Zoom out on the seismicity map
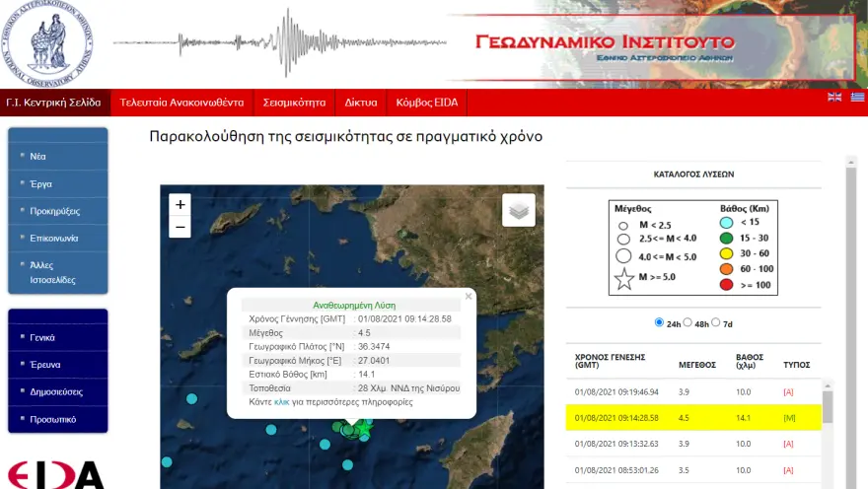The width and height of the screenshot is (868, 489). [180, 228]
